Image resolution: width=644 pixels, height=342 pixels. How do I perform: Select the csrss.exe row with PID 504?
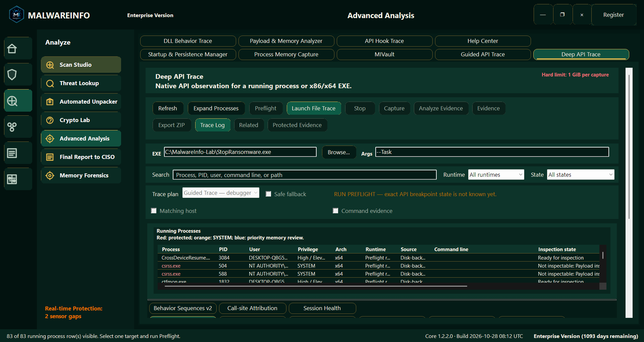click(378, 266)
